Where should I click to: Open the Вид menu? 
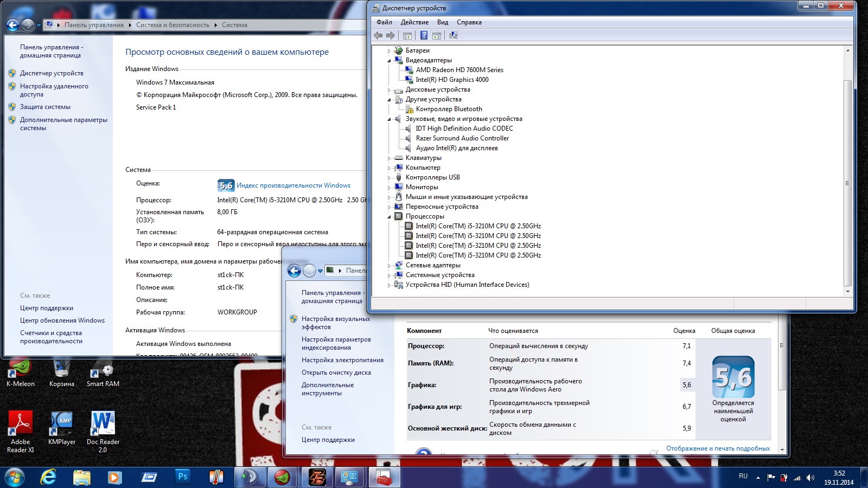(443, 22)
